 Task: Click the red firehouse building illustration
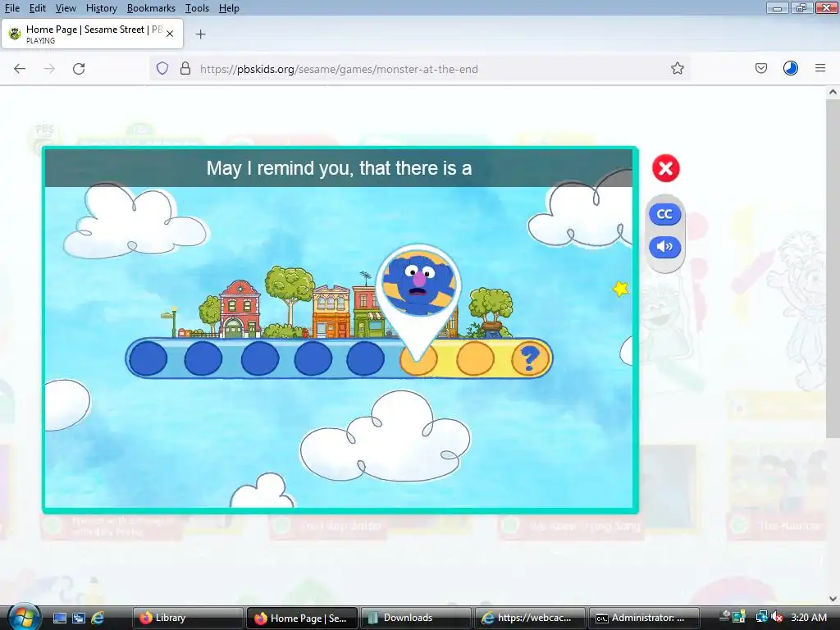click(240, 309)
